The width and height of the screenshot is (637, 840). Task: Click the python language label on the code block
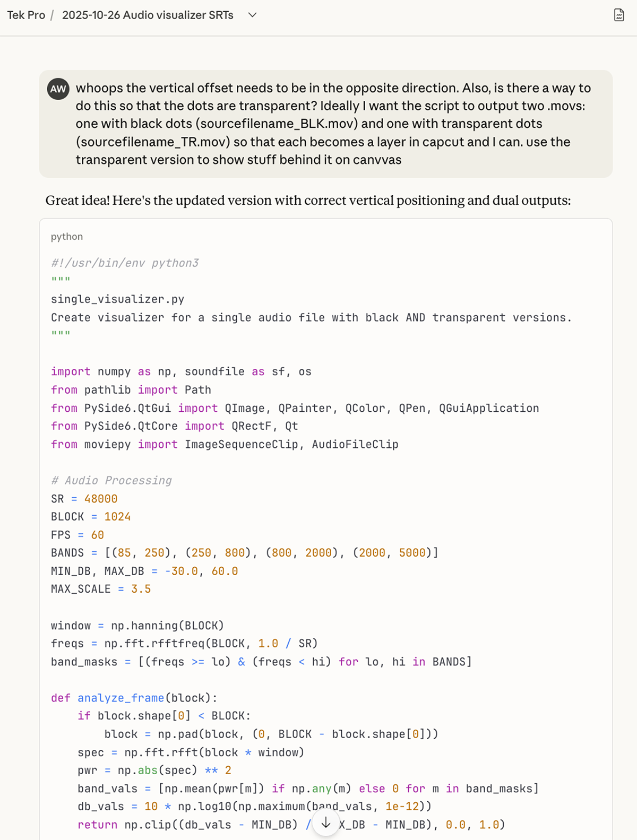click(66, 237)
